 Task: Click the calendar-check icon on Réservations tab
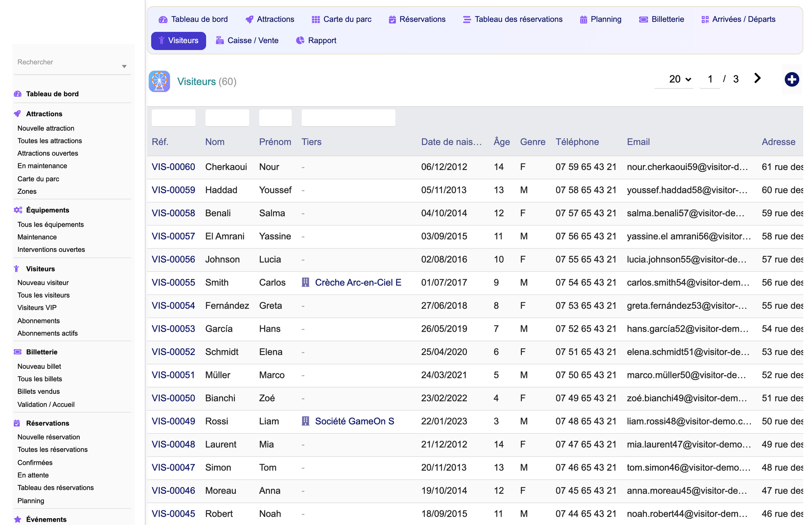392,19
